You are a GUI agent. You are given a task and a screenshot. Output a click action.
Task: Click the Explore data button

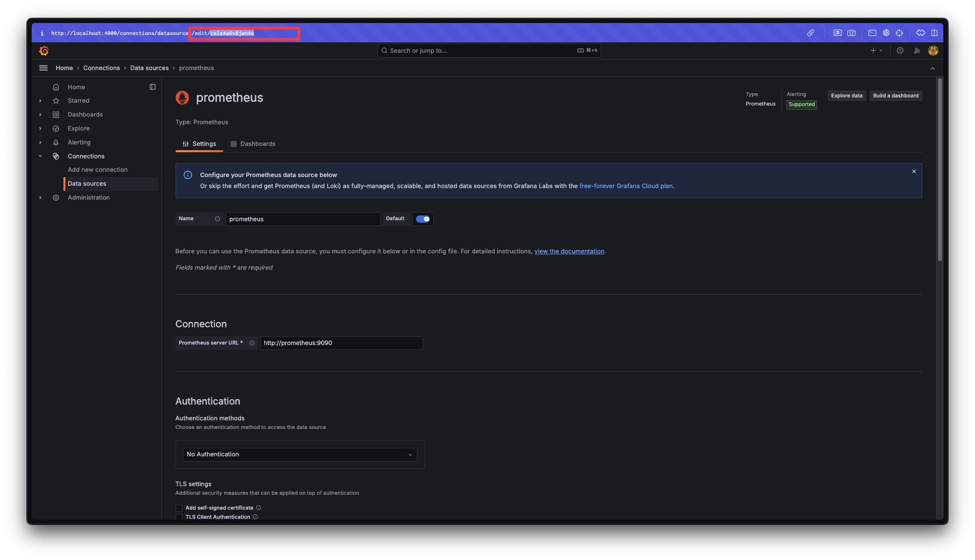tap(846, 95)
